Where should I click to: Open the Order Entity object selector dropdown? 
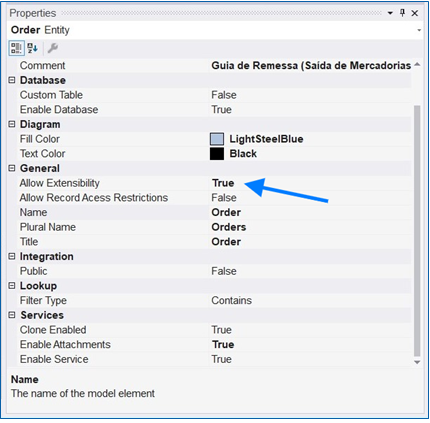click(x=419, y=30)
